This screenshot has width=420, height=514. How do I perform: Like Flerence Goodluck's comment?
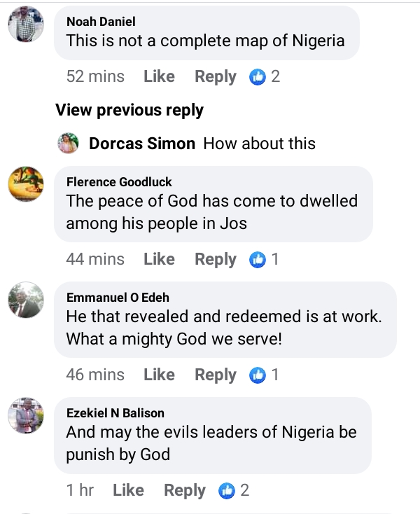point(159,260)
